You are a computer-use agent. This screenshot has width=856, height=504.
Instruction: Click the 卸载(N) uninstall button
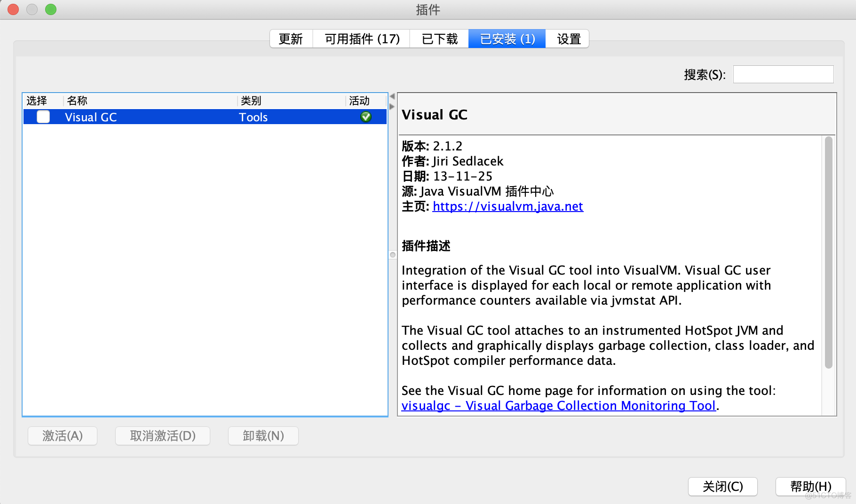tap(263, 436)
